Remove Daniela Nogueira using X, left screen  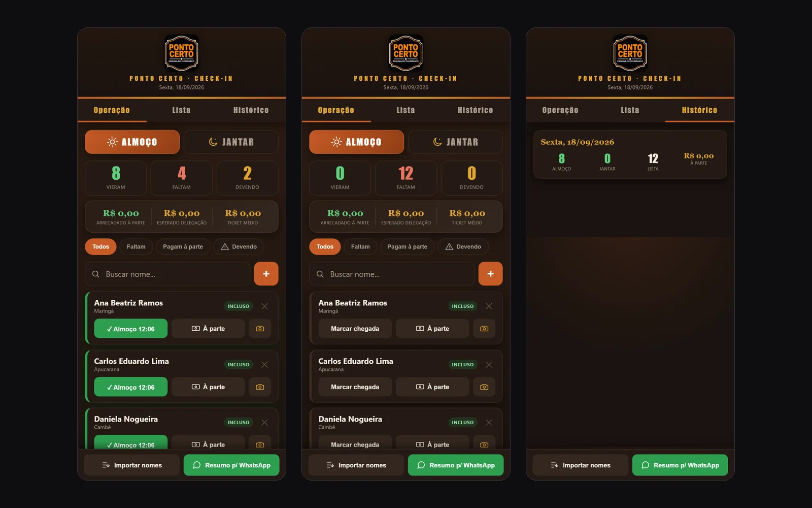(264, 423)
